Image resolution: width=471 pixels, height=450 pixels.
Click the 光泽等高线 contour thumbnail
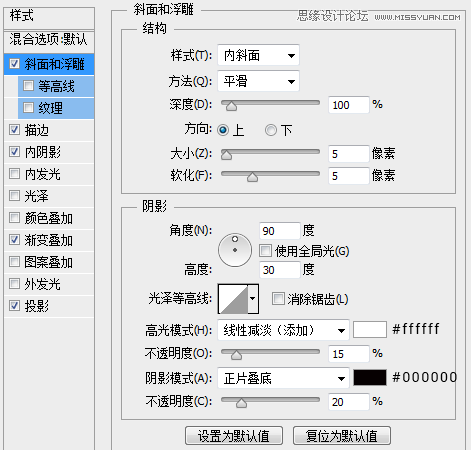click(233, 299)
